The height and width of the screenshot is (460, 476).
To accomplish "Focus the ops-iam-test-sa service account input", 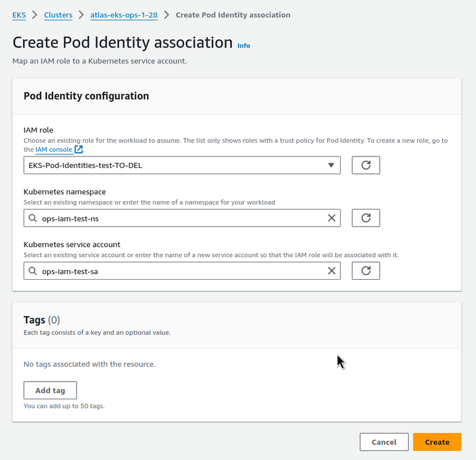I will (x=178, y=271).
